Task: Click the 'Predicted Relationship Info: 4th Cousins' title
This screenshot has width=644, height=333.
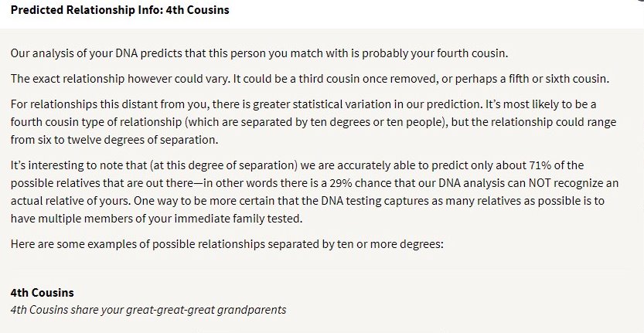Action: pyautogui.click(x=120, y=10)
